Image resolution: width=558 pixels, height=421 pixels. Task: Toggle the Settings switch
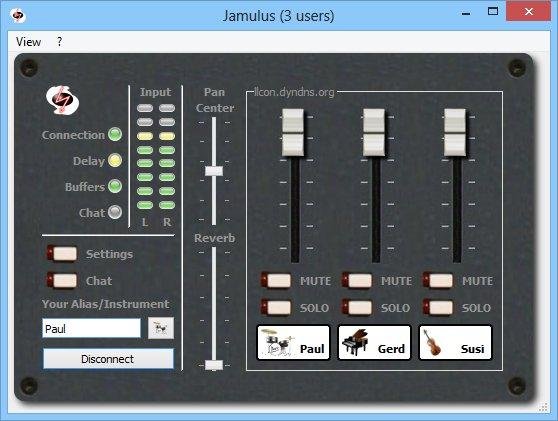click(62, 254)
